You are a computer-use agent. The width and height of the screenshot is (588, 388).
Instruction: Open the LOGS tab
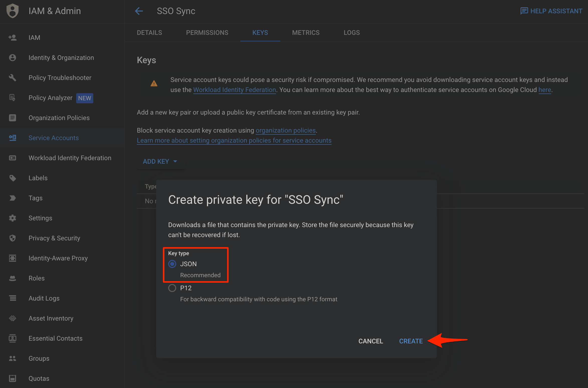pos(352,33)
